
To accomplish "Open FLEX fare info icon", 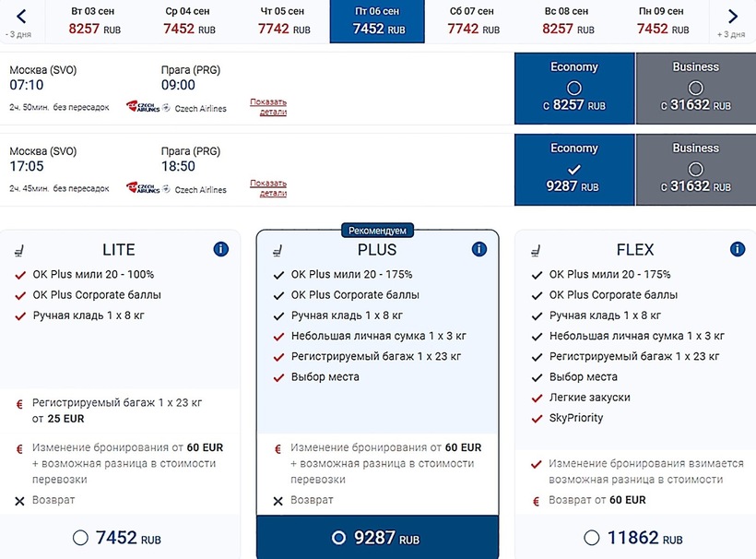I will tap(737, 249).
